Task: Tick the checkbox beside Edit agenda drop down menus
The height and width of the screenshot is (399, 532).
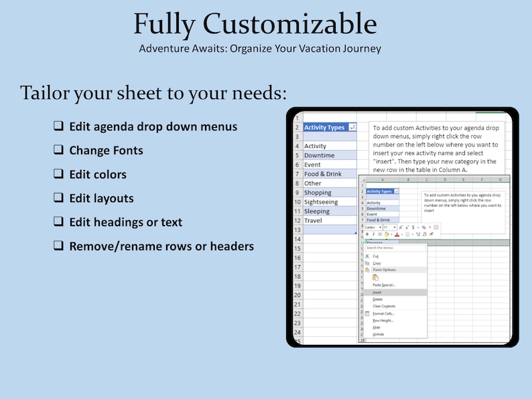Action: (x=58, y=126)
